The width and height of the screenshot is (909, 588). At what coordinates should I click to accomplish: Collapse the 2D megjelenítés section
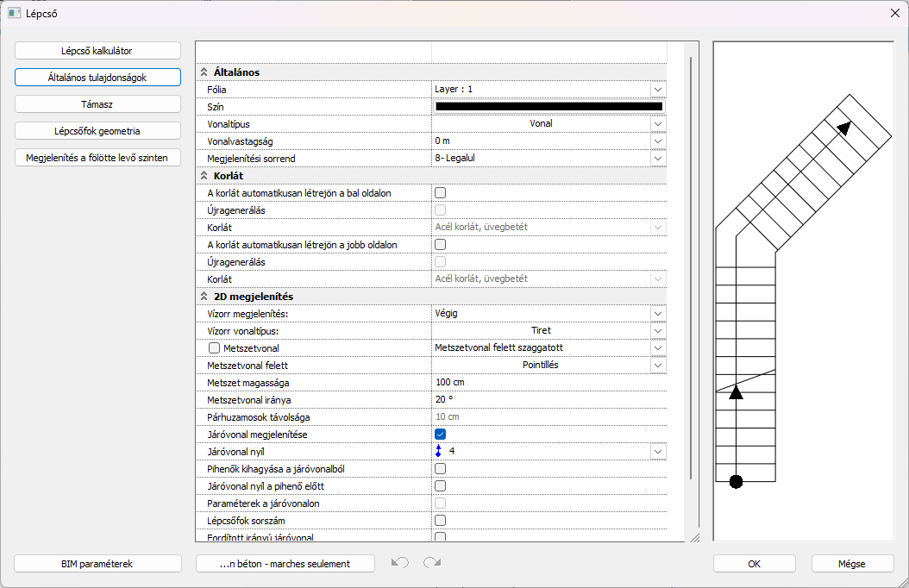tap(204, 297)
